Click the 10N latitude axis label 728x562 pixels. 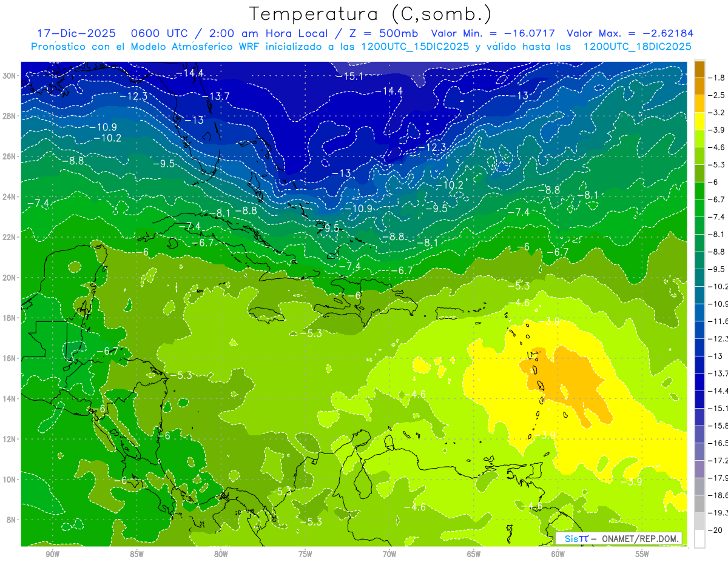coord(10,480)
